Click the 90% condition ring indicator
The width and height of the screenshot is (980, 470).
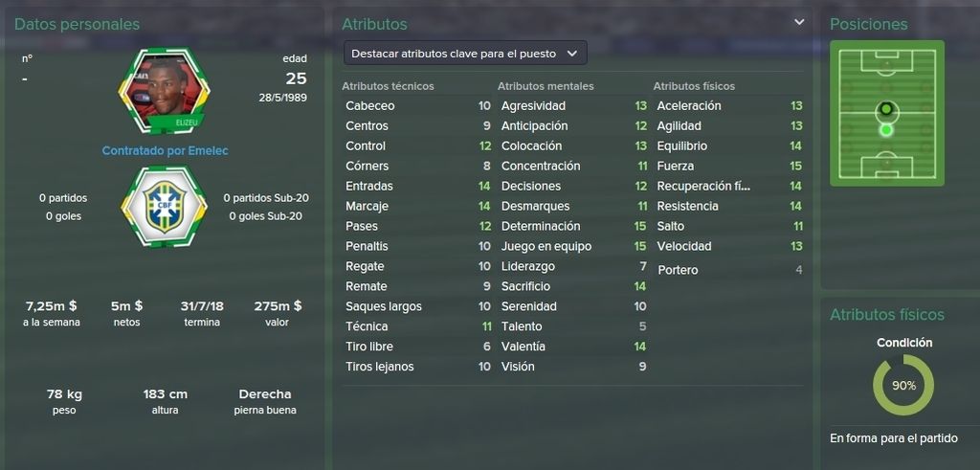903,386
